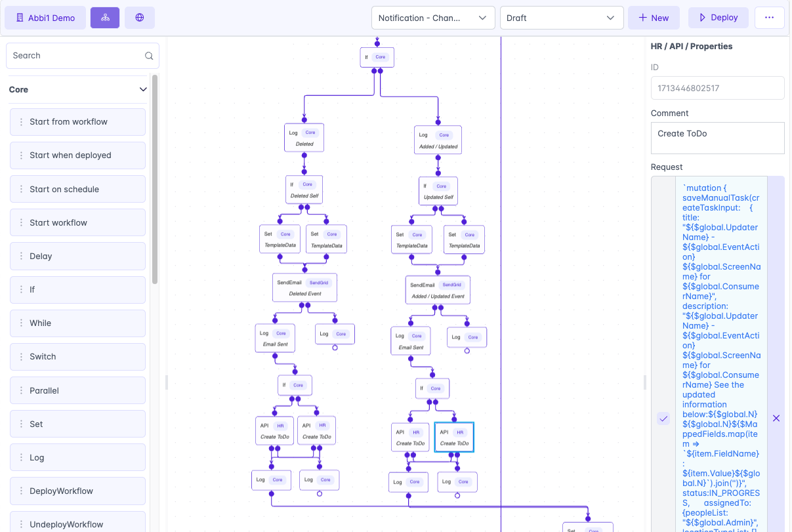Open the Notification workflow dropdown
792x532 pixels.
click(x=433, y=18)
